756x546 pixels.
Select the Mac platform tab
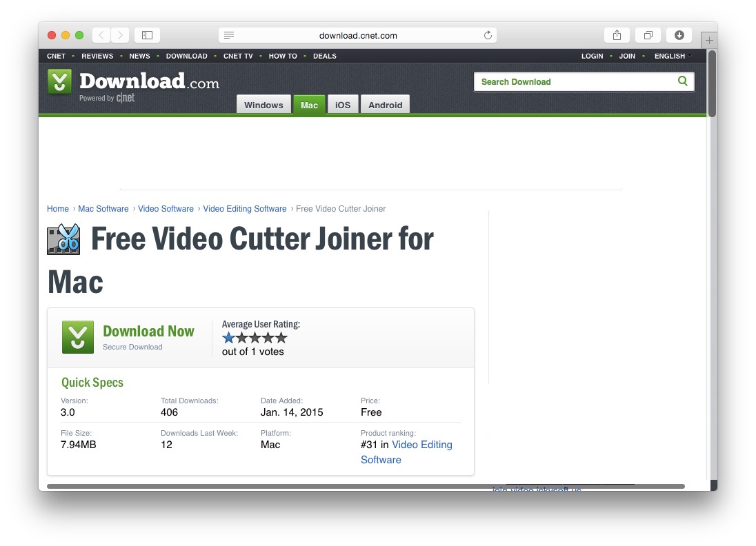coord(309,105)
